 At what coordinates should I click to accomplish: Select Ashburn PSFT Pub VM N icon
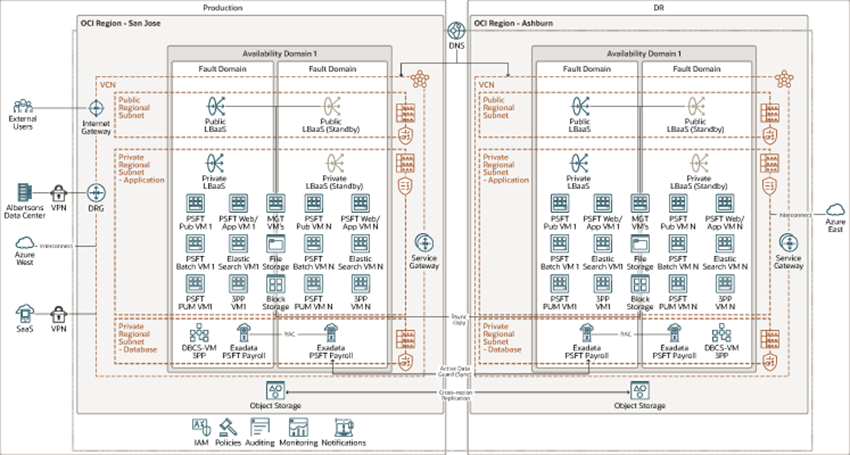tap(678, 203)
